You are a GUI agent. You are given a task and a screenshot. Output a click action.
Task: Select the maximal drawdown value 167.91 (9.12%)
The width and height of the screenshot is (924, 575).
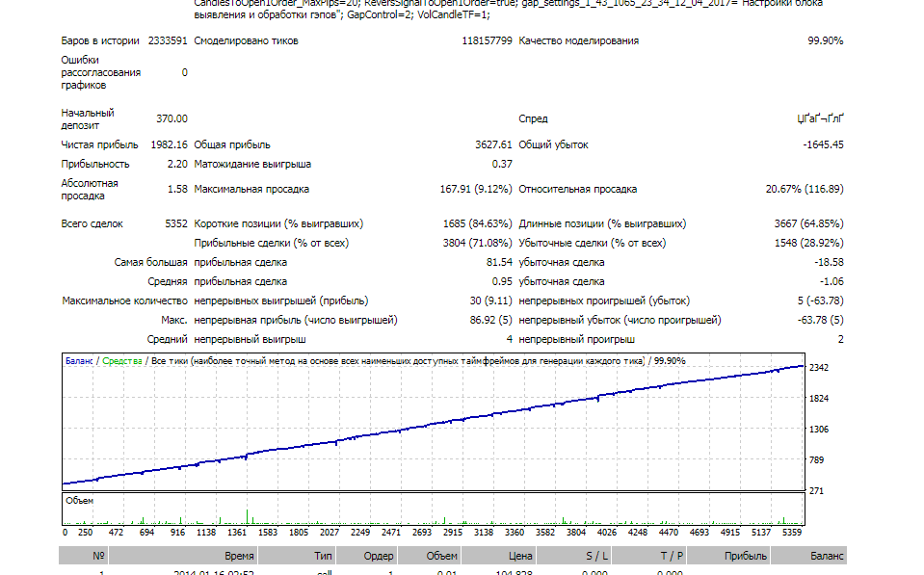(x=476, y=189)
